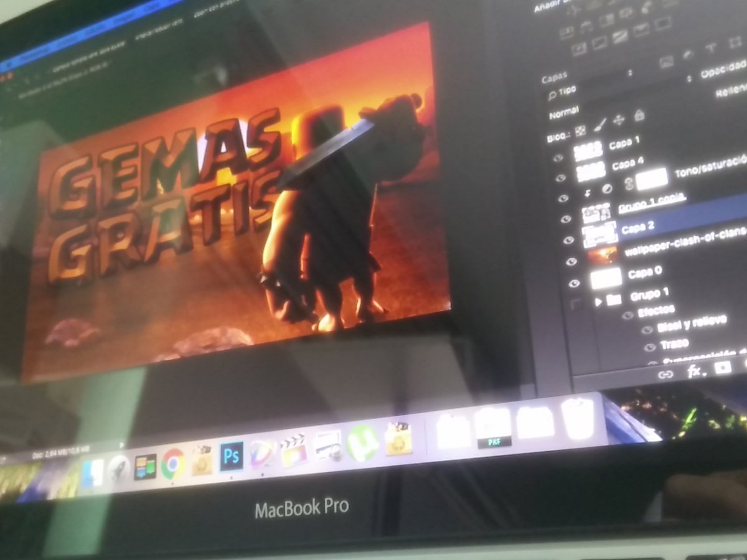The image size is (747, 560).
Task: Hide the Grupo 1 copia layer
Action: click(566, 219)
